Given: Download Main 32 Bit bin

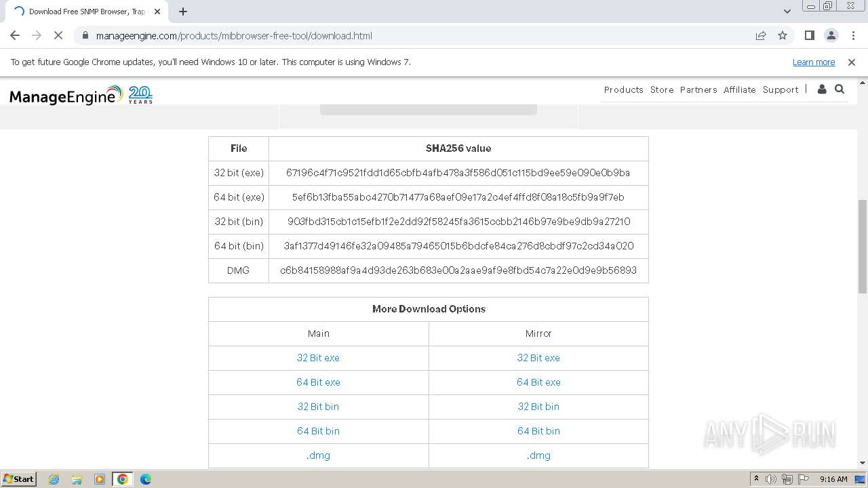Looking at the screenshot, I should (318, 407).
